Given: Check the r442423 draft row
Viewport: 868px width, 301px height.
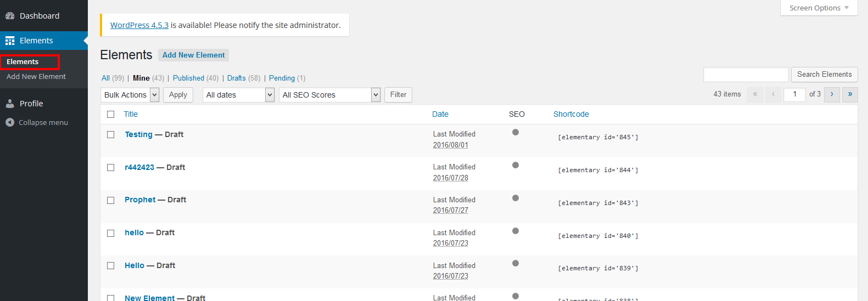Looking at the screenshot, I should pyautogui.click(x=111, y=167).
